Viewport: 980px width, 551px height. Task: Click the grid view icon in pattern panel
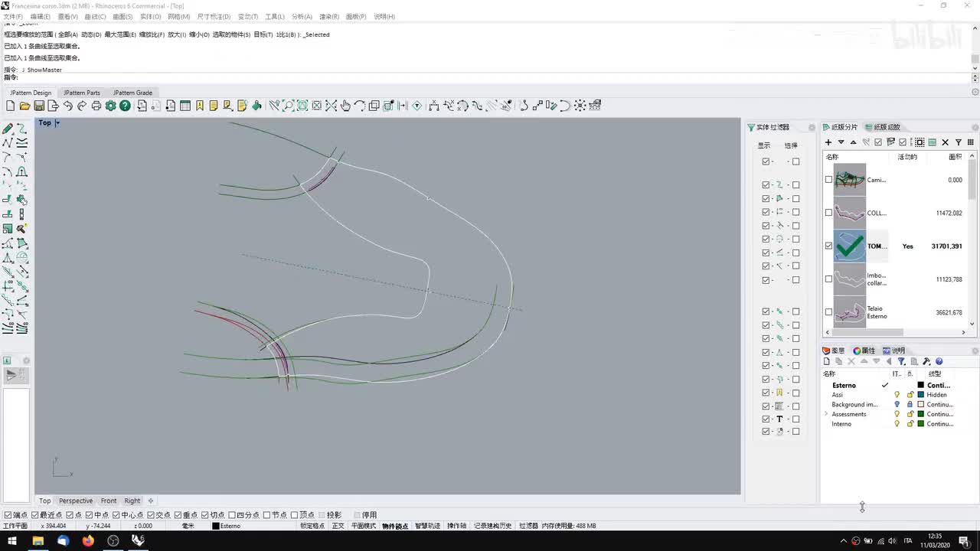coord(971,142)
